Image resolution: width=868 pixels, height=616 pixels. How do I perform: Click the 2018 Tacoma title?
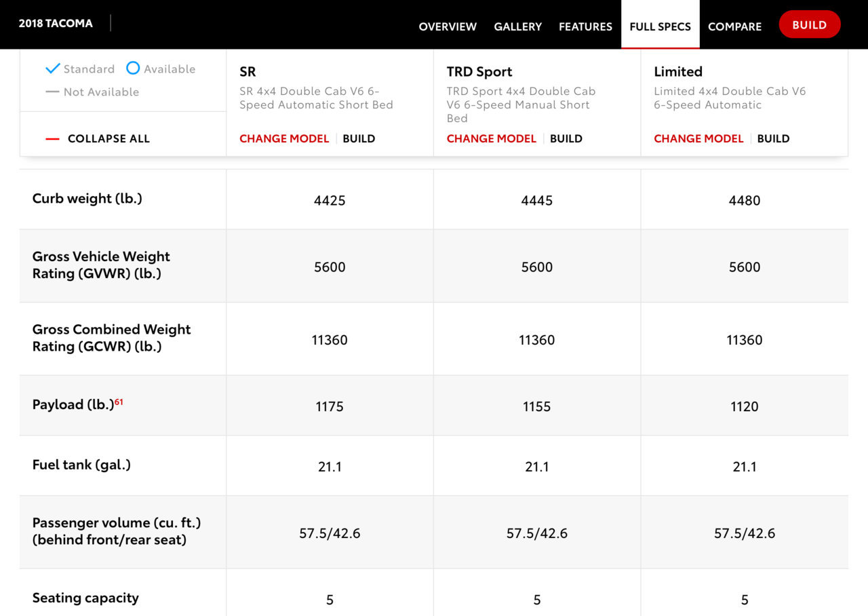pos(56,23)
